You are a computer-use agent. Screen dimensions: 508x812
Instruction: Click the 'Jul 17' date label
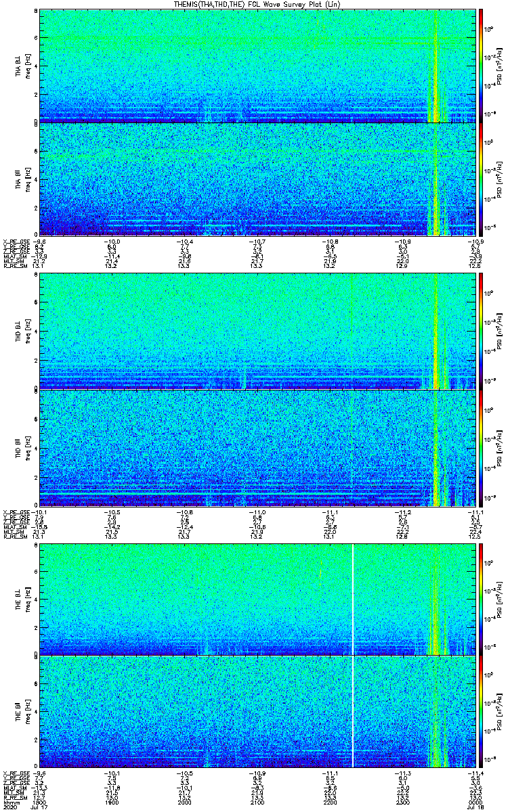[40, 808]
